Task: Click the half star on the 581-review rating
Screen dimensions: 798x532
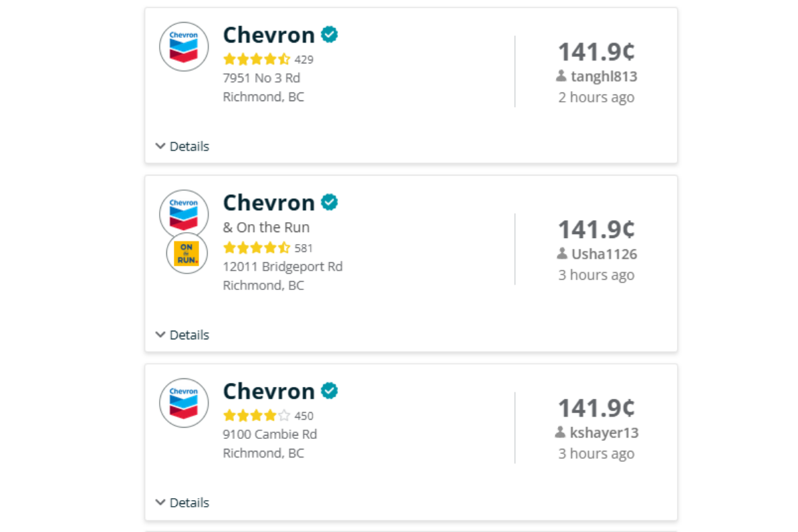Action: (x=285, y=247)
